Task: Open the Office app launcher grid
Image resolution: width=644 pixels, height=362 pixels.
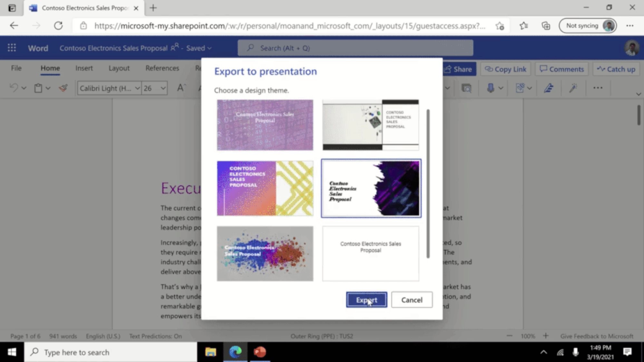Action: click(12, 48)
